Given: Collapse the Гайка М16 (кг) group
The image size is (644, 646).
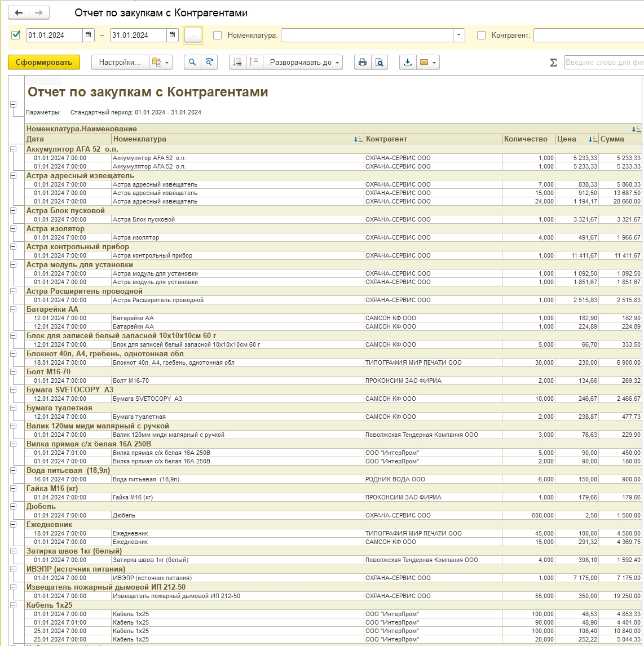Looking at the screenshot, I should coord(13,489).
